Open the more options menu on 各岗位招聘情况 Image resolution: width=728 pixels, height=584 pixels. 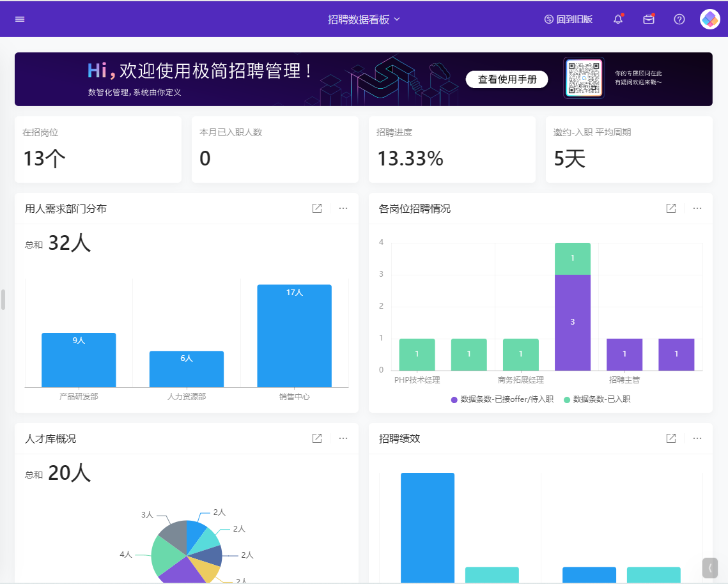pyautogui.click(x=697, y=208)
